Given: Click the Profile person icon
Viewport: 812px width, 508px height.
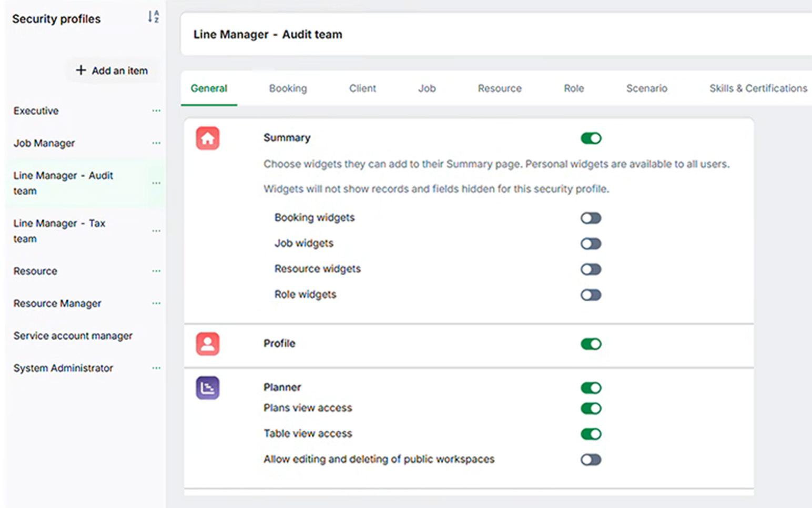Looking at the screenshot, I should coord(208,344).
